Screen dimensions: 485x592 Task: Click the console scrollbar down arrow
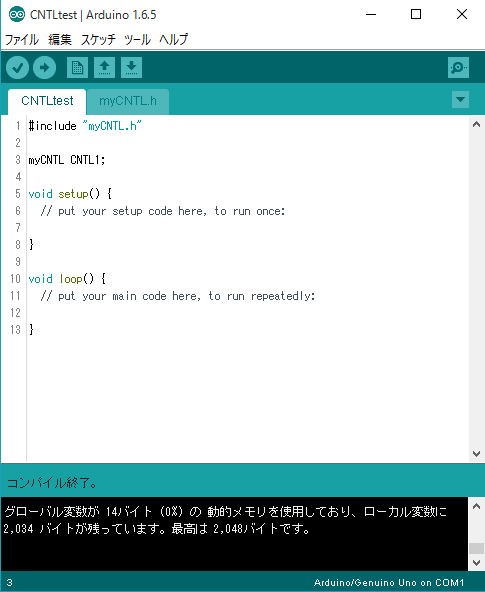tap(476, 563)
